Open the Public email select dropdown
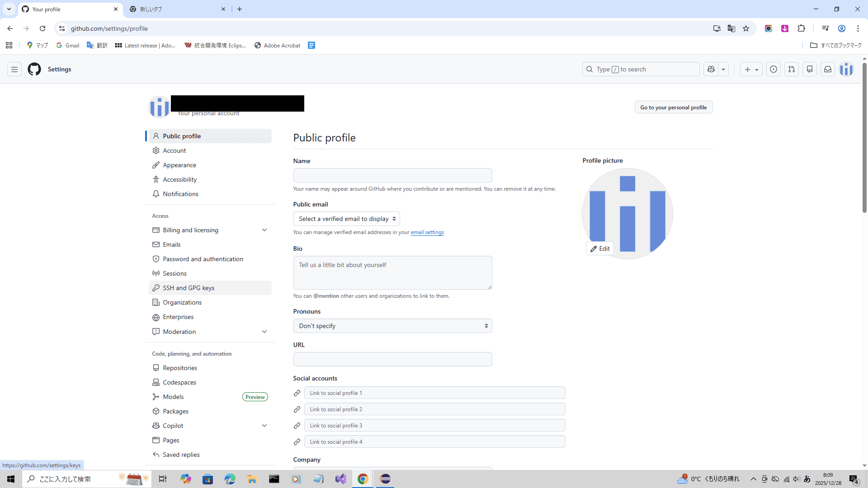The width and height of the screenshot is (868, 488). point(346,219)
